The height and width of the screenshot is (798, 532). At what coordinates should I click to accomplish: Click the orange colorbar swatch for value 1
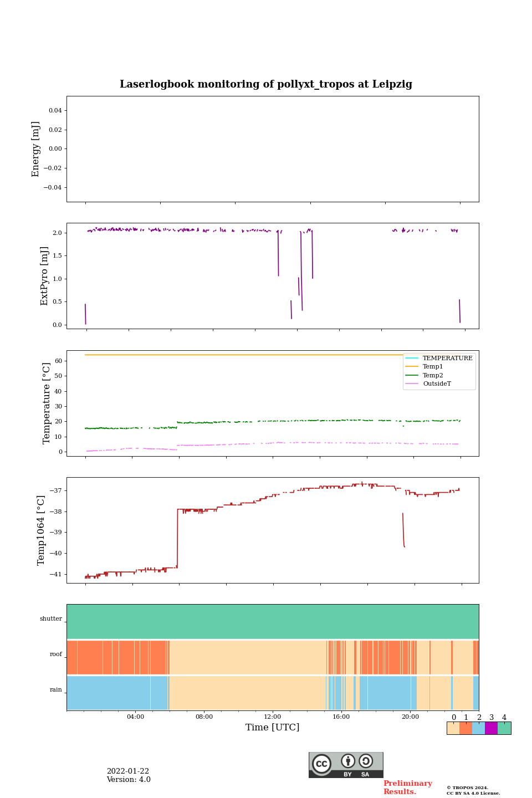coord(465,728)
